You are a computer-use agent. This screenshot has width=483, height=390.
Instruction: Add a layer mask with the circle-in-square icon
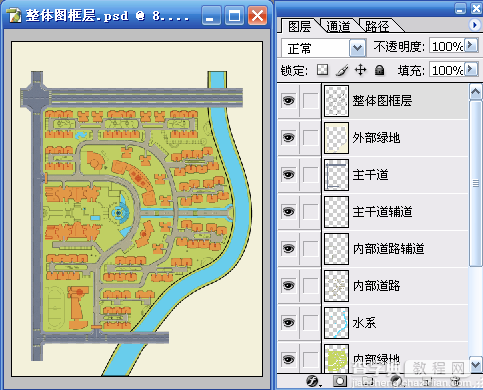(340, 381)
